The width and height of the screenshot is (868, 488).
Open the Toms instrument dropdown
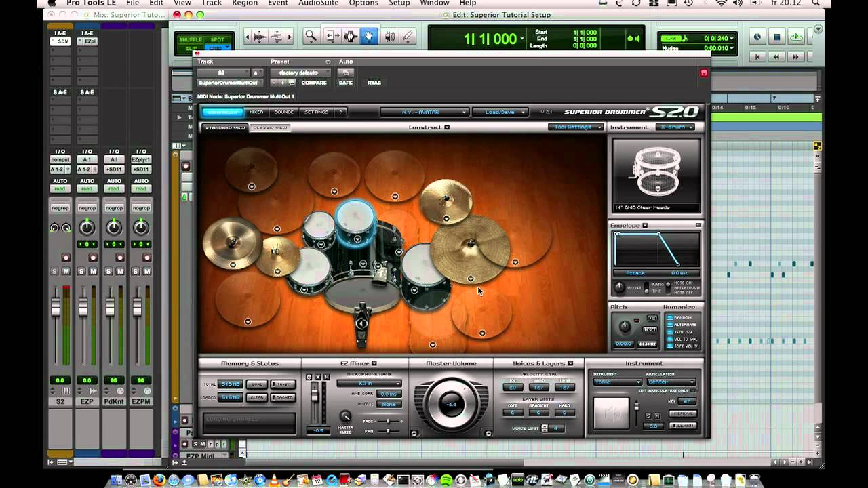pyautogui.click(x=616, y=382)
